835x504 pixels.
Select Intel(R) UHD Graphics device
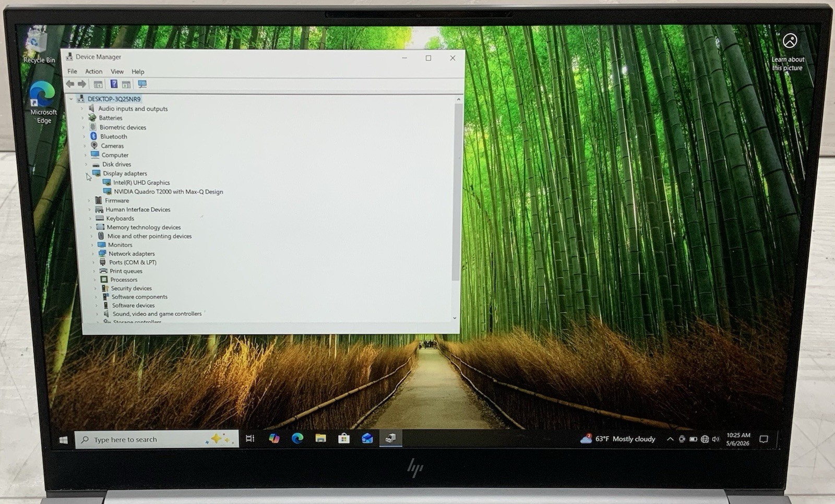tap(141, 183)
